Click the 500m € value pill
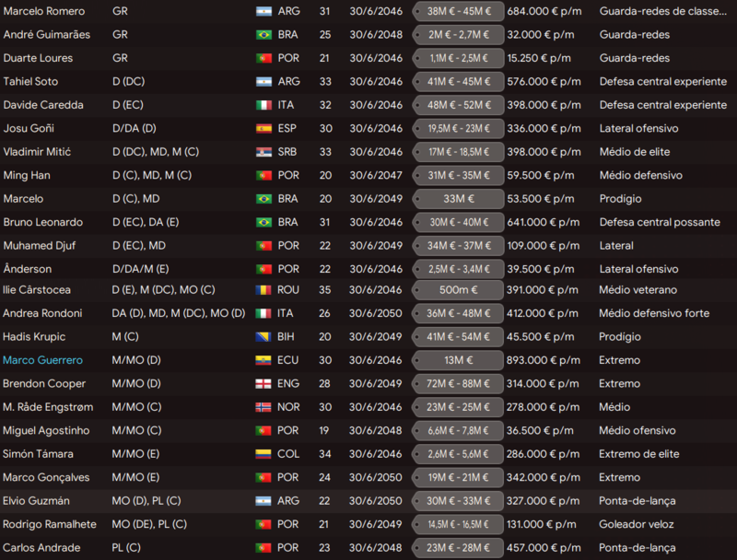The height and width of the screenshot is (560, 737). 458,290
